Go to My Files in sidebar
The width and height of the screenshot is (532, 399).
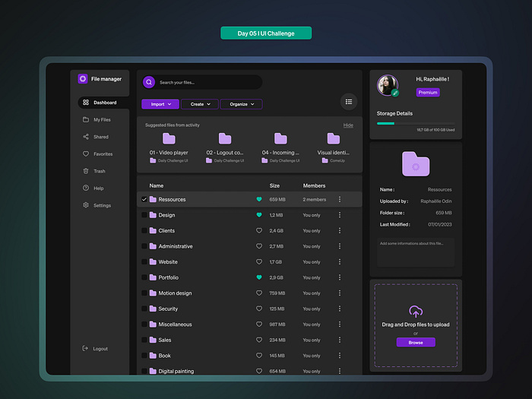(x=101, y=119)
